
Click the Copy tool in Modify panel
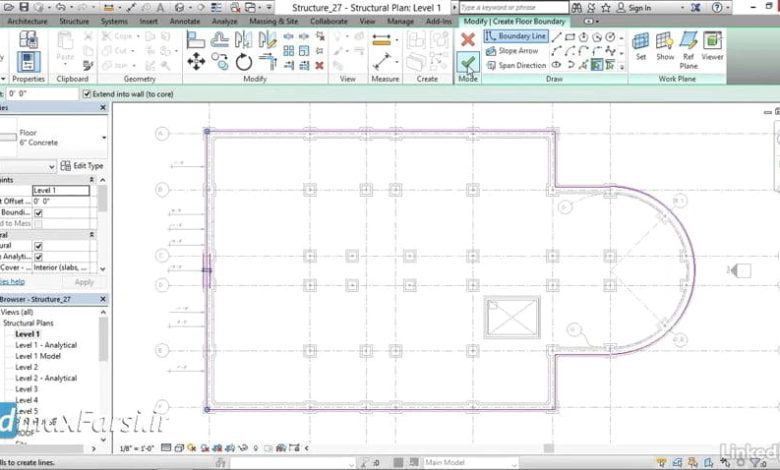pos(219,62)
